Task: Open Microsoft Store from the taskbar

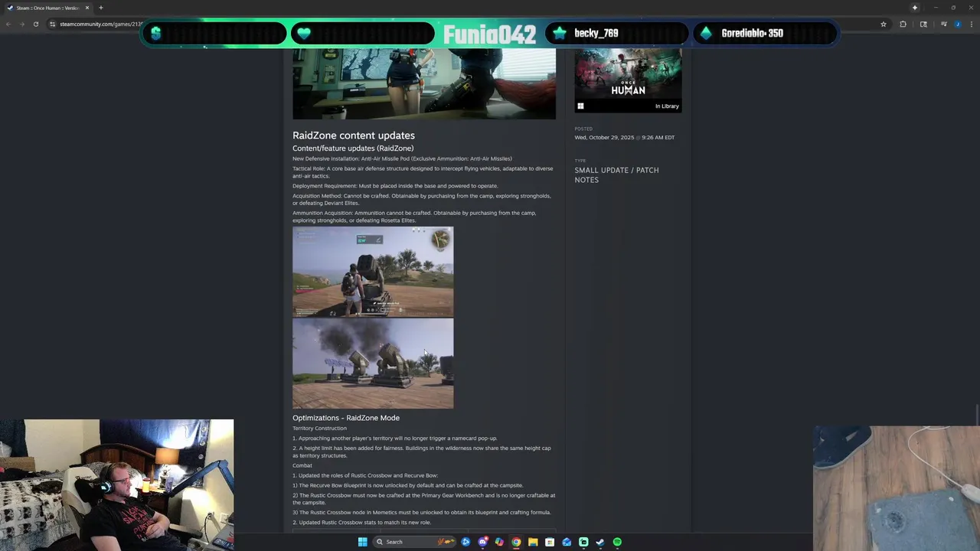Action: (550, 542)
